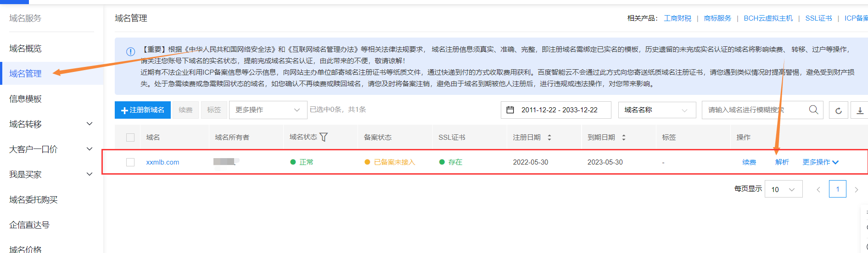
Task: Open the SSL证书 related product link
Action: (x=818, y=18)
